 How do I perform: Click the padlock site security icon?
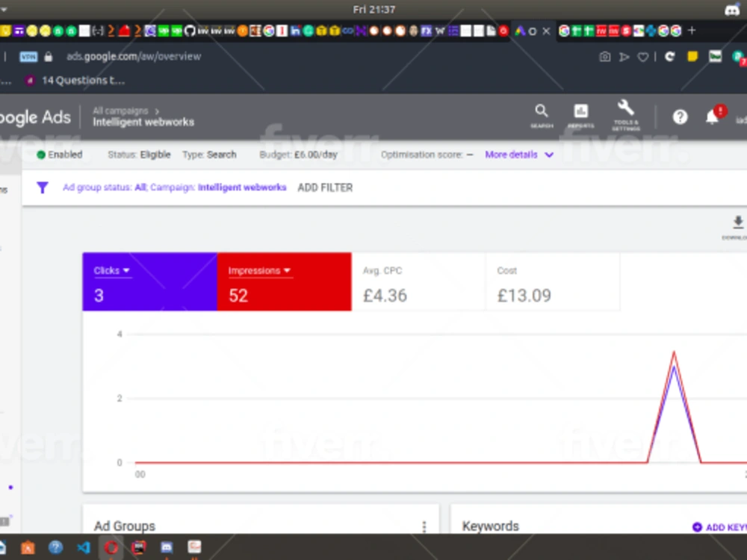(48, 57)
